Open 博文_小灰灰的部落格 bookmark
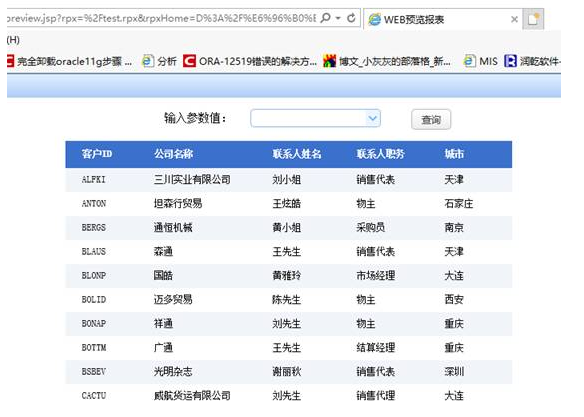584x417 pixels. (387, 61)
